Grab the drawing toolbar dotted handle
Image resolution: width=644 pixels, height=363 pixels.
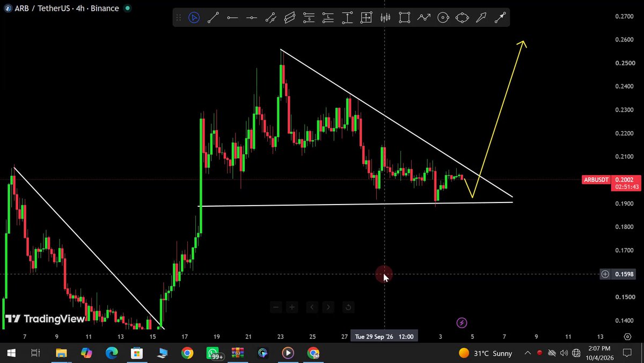(179, 18)
